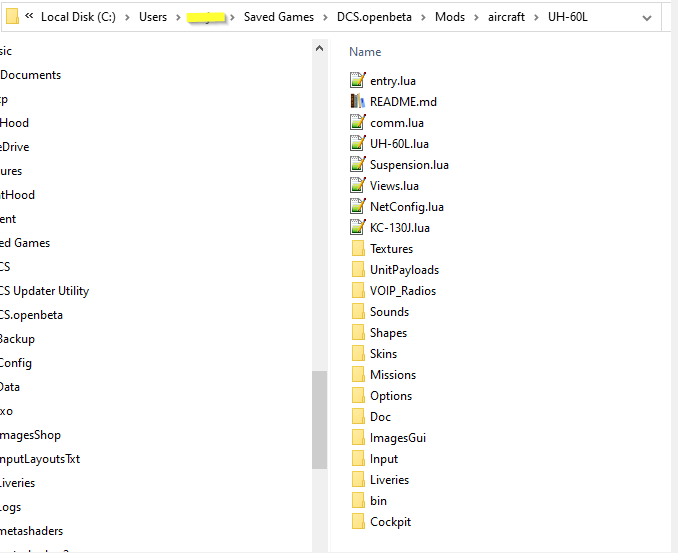Select Documents in navigation pane
The height and width of the screenshot is (553, 678).
[x=30, y=75]
